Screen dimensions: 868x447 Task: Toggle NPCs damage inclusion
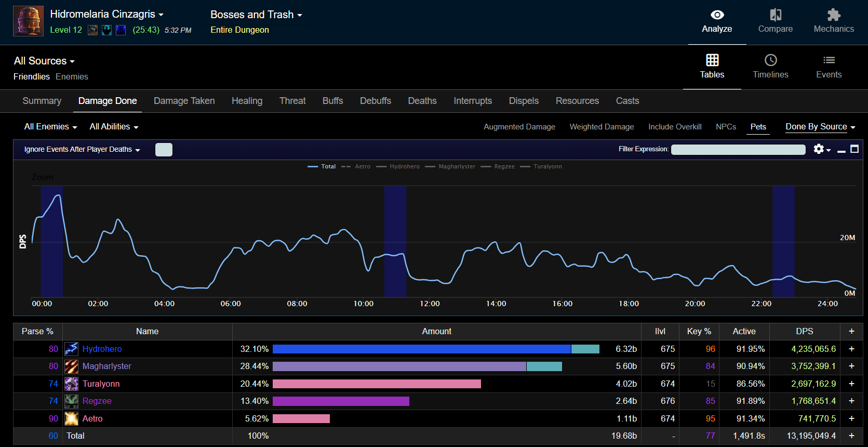(x=726, y=127)
